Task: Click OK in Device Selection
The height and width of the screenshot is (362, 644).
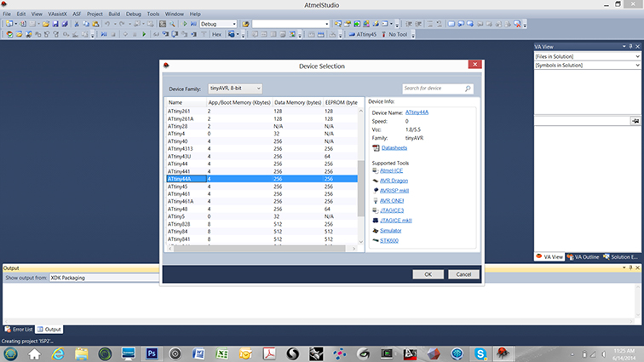Action: click(428, 274)
